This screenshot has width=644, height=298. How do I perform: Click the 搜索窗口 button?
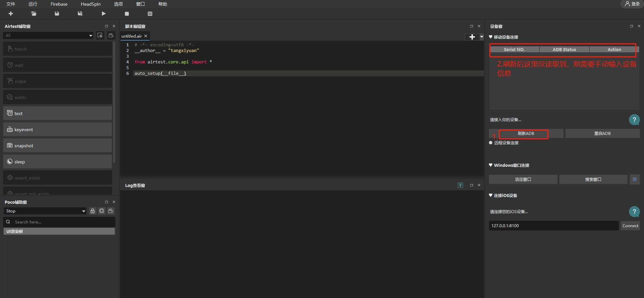pyautogui.click(x=593, y=180)
